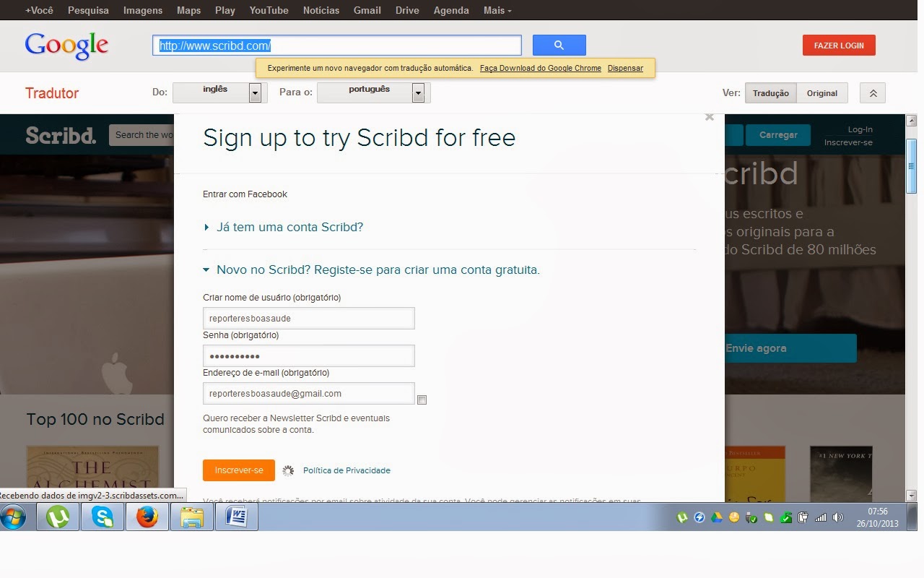Open YouTube in the Google bar

pos(269,10)
